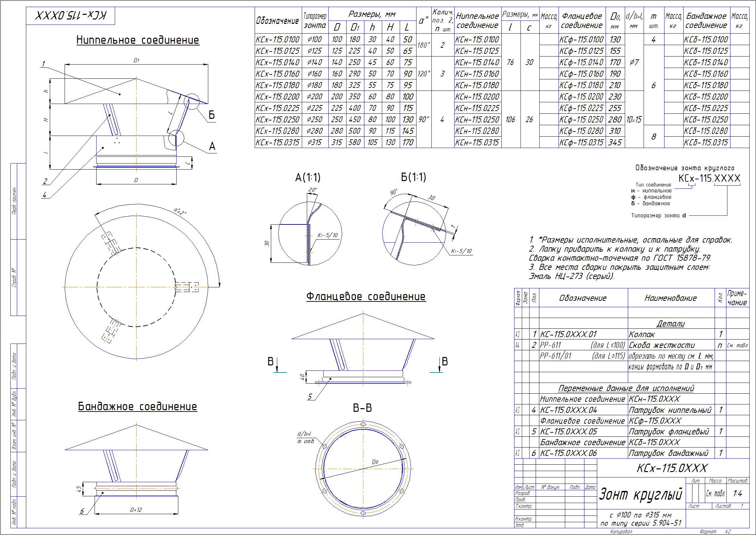The width and height of the screenshot is (756, 535).
Task: Click the weld note 'Кт-5/10' in detail А
Action: coord(327,235)
